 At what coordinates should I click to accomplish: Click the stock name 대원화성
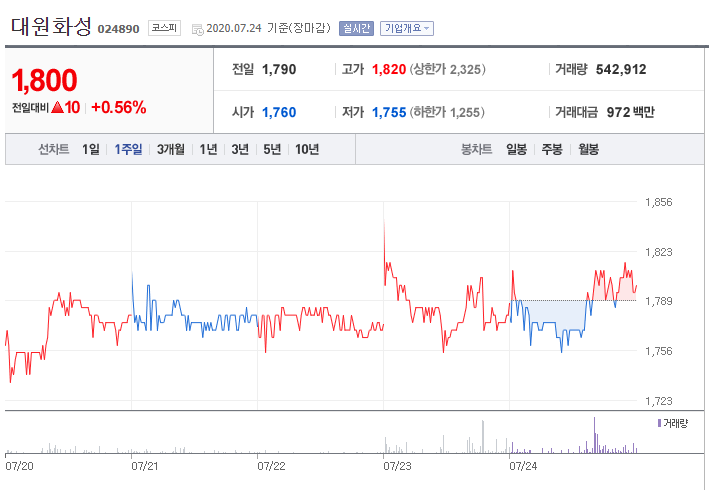coord(52,27)
